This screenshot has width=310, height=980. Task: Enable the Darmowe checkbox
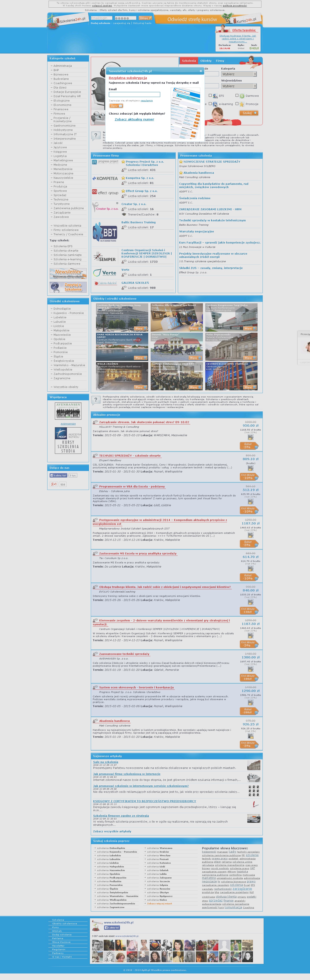tap(237, 95)
